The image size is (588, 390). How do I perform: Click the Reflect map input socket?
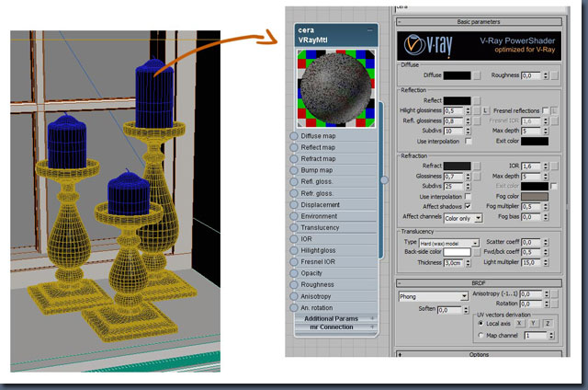click(x=294, y=147)
